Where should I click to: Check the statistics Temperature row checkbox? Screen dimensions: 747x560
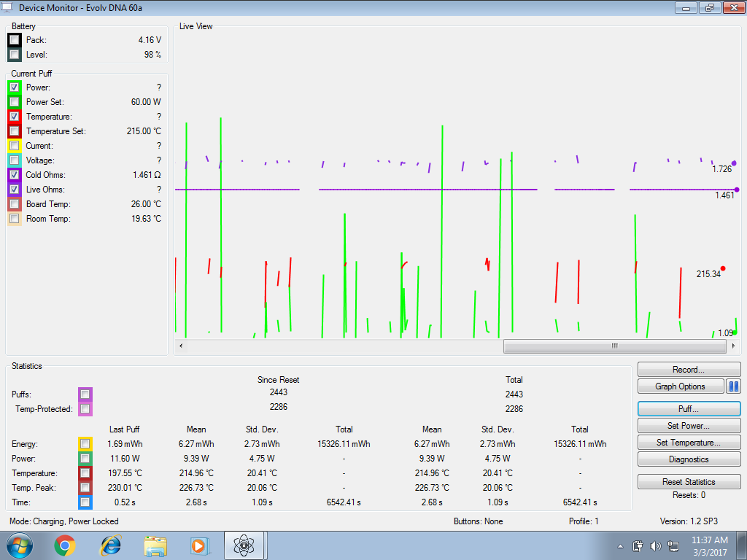pyautogui.click(x=85, y=472)
